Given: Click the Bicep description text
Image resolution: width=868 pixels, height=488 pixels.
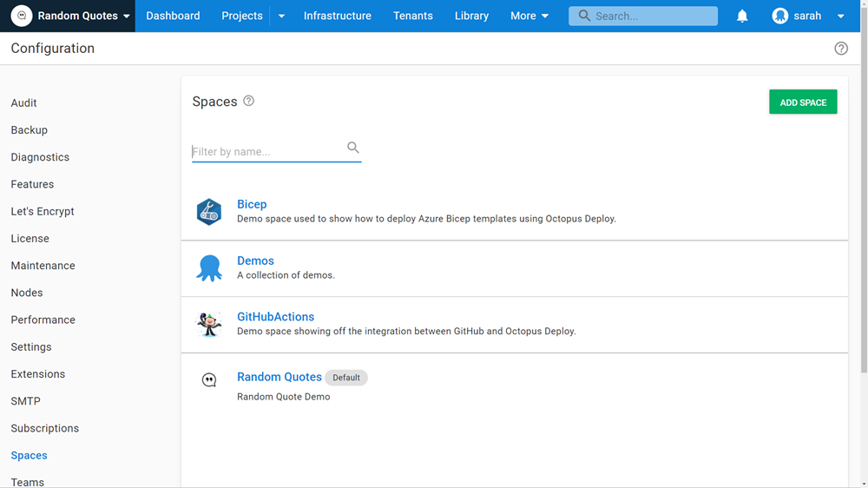Looking at the screenshot, I should 426,219.
